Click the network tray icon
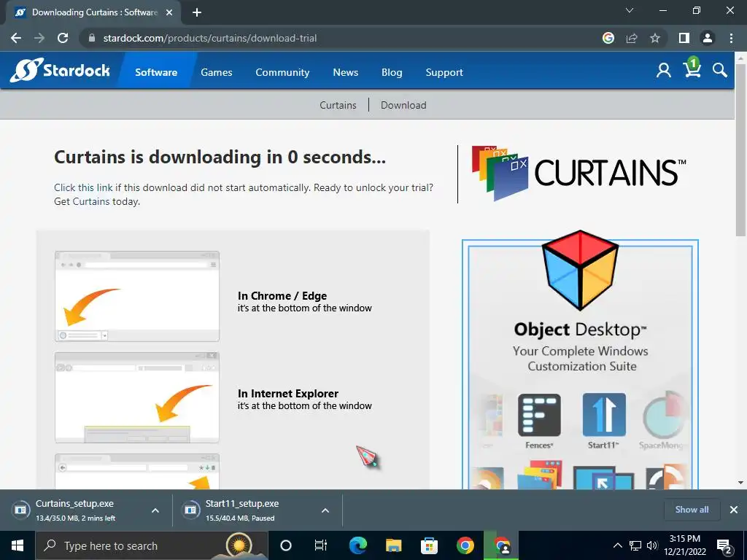This screenshot has height=560, width=747. [635, 545]
